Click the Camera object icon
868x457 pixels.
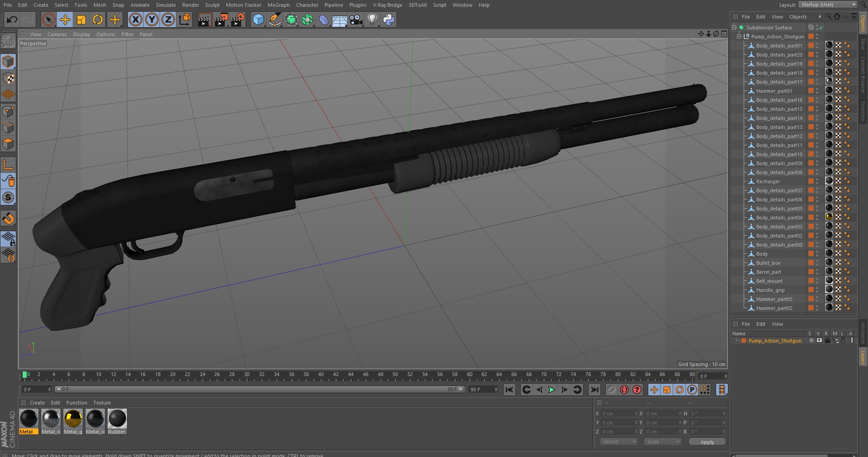(356, 19)
